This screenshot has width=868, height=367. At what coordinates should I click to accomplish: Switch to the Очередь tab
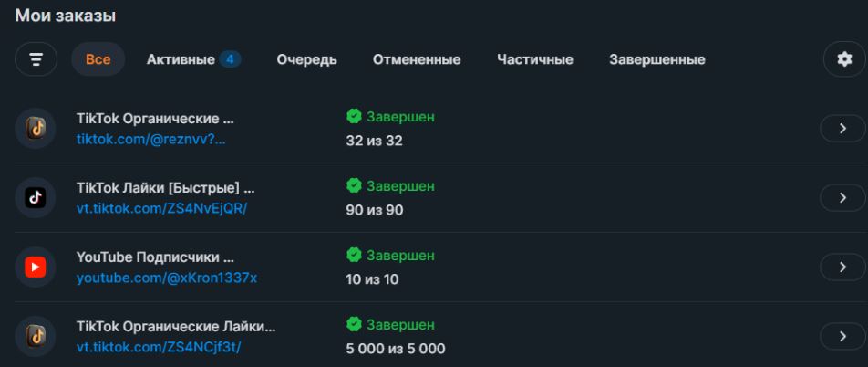pos(306,59)
